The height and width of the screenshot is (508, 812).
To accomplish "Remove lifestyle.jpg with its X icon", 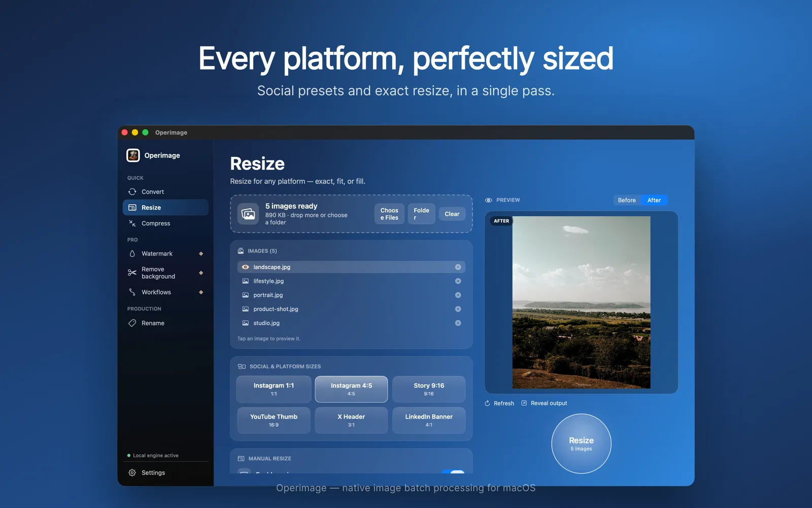I will (458, 281).
